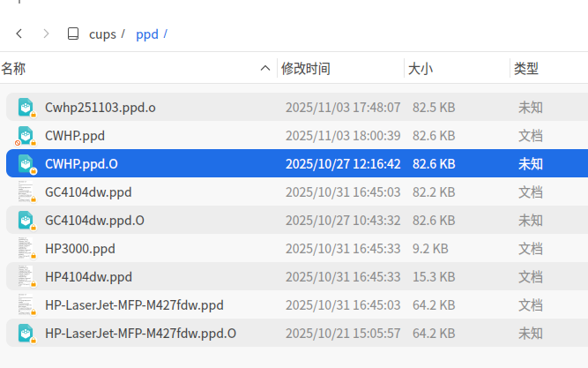The width and height of the screenshot is (588, 368).
Task: Click the HP-LaserJet-MFP-M427fdw.ppd.O file icon
Action: pos(26,333)
